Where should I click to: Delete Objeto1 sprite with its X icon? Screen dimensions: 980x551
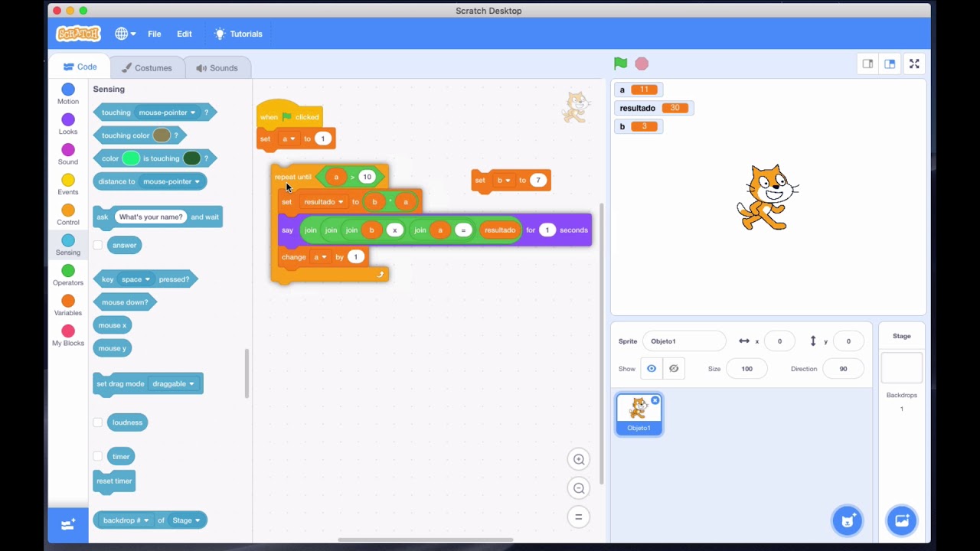tap(655, 400)
